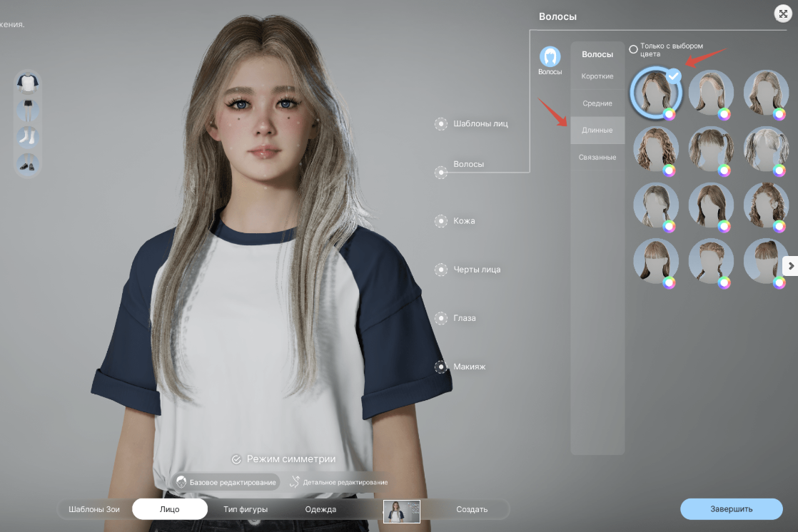Enable Только с выбором цвета filter
The width and height of the screenshot is (798, 532).
tap(633, 49)
